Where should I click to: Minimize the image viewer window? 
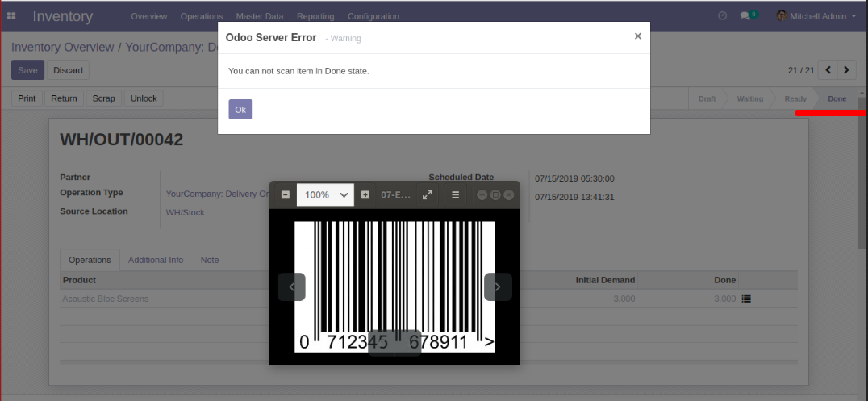coord(482,195)
